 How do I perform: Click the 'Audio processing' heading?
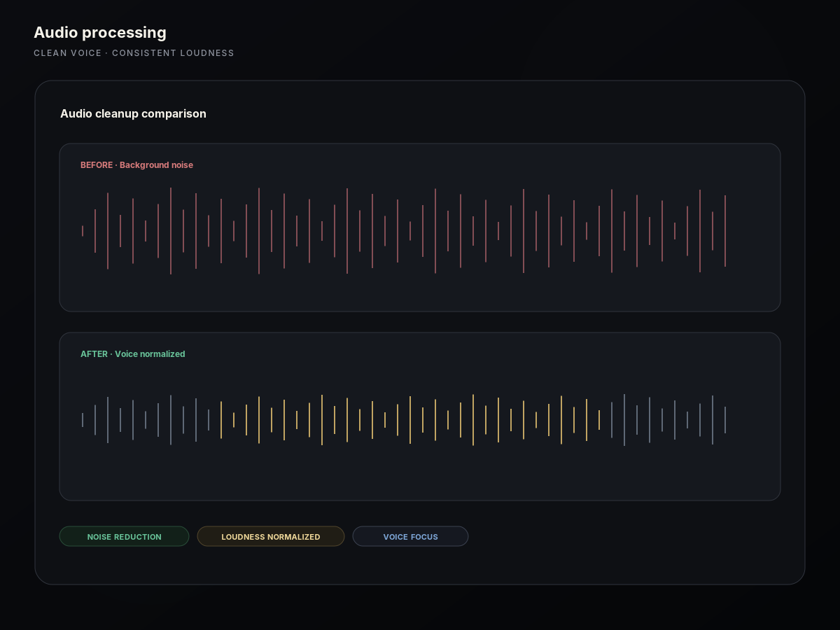100,33
